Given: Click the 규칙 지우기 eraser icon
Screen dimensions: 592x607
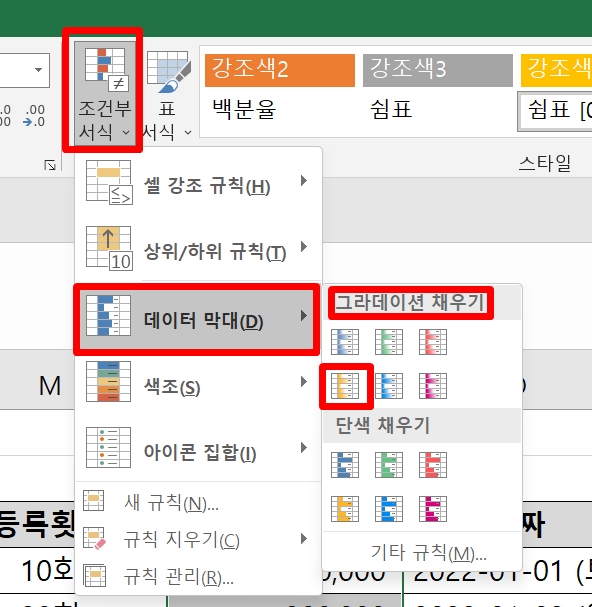Looking at the screenshot, I should 94,537.
